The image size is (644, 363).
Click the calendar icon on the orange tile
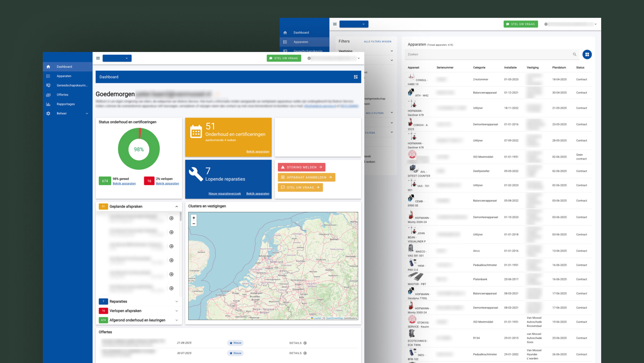tap(196, 132)
